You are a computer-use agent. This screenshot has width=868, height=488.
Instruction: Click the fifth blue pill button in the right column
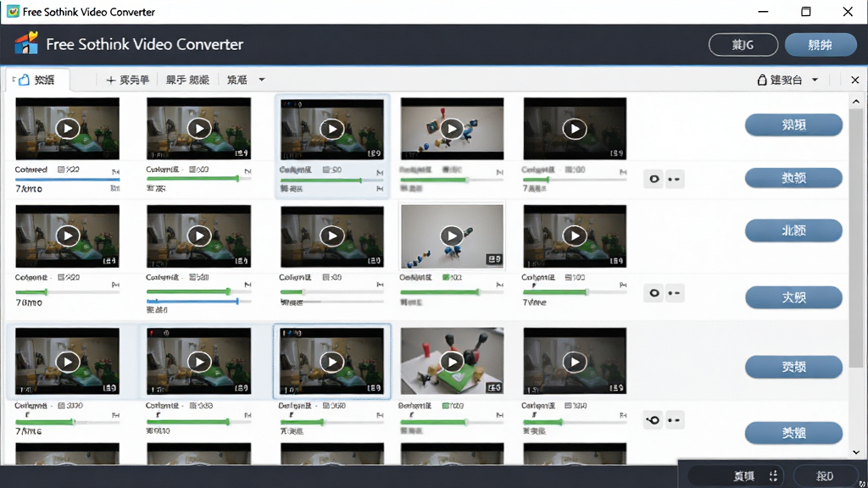[793, 367]
